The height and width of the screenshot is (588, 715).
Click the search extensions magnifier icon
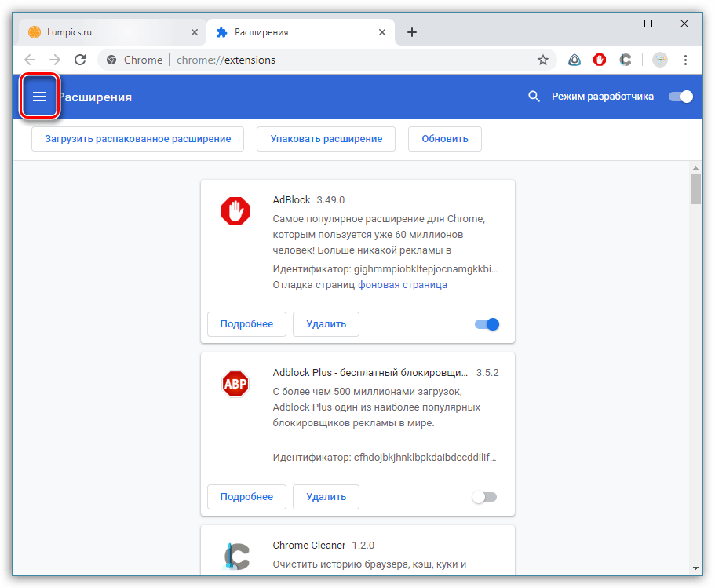(x=534, y=97)
